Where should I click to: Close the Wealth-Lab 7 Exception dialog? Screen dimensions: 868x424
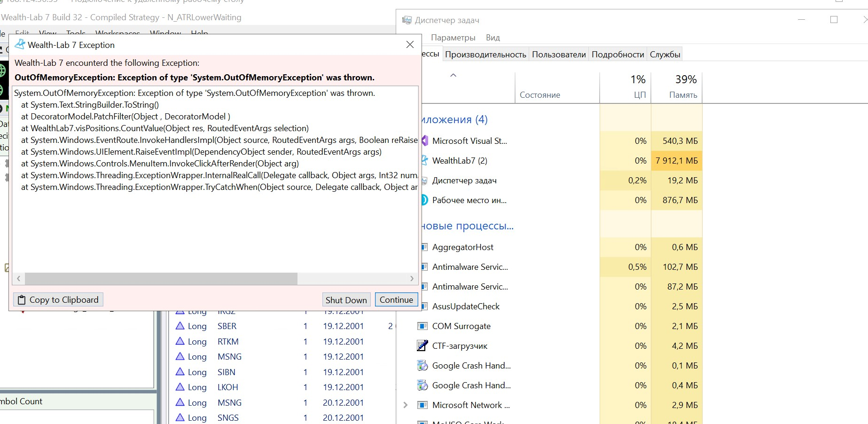(x=410, y=45)
